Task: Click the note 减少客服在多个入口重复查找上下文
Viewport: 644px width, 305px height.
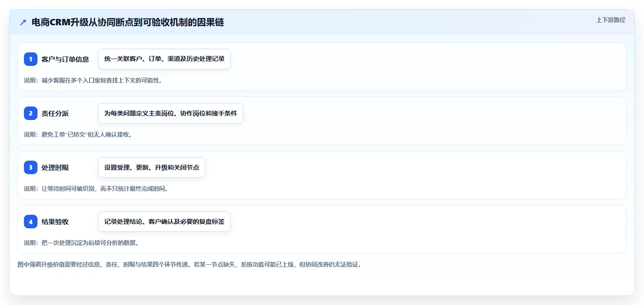Action: (93, 80)
